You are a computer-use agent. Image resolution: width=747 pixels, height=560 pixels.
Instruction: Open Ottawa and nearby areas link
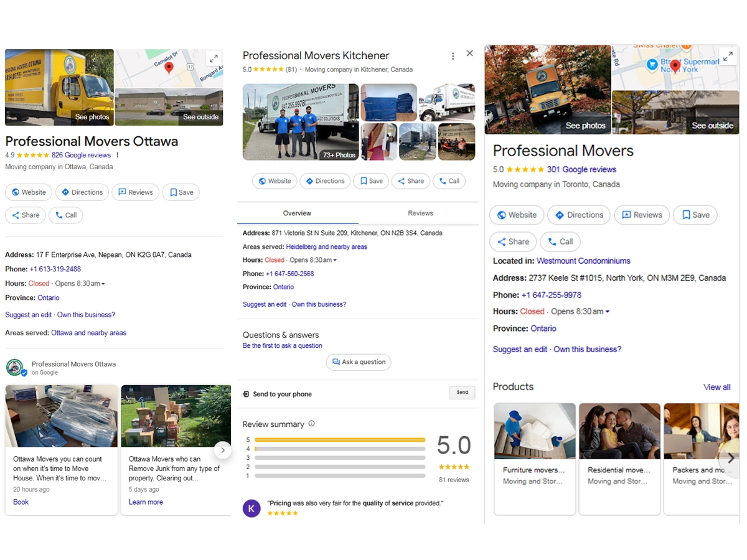[89, 333]
